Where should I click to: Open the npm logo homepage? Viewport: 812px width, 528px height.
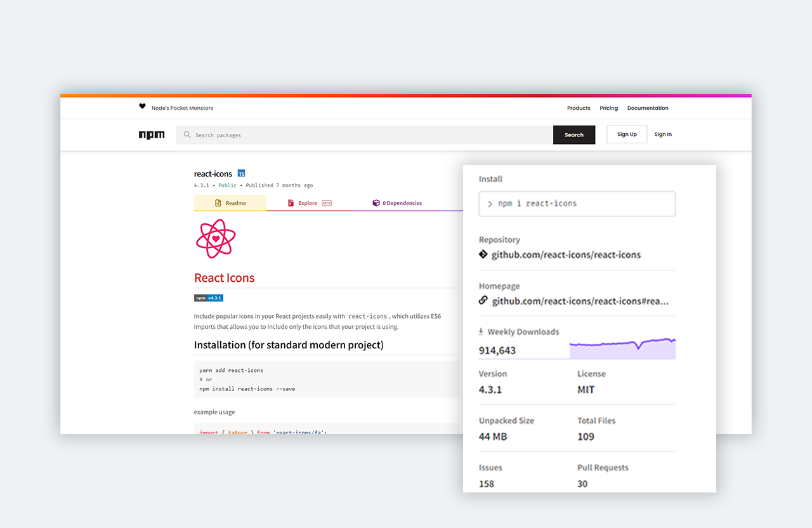152,135
